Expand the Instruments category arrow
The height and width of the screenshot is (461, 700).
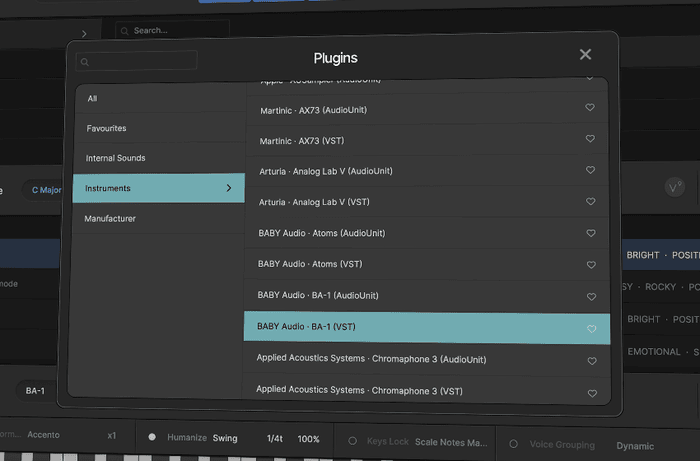[228, 188]
